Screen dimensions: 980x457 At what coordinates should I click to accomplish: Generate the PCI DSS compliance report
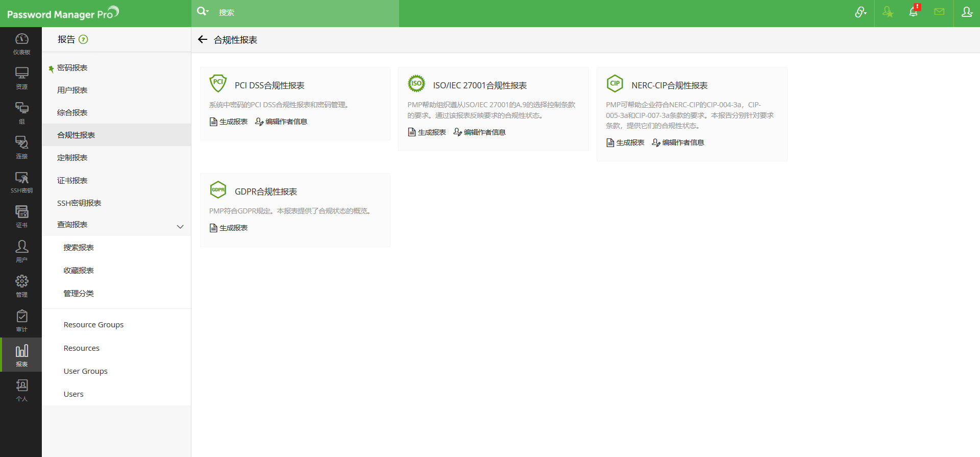(229, 122)
